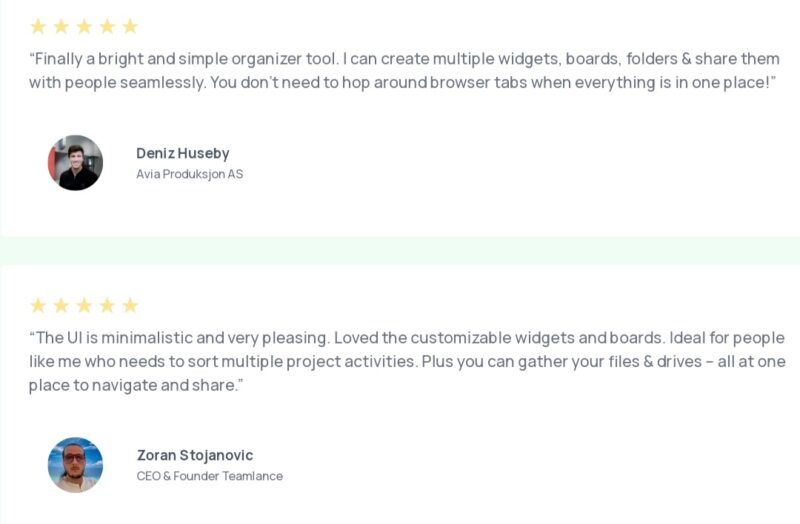Click CEO & Founder Teamlance subtitle
This screenshot has height=524, width=800.
210,476
